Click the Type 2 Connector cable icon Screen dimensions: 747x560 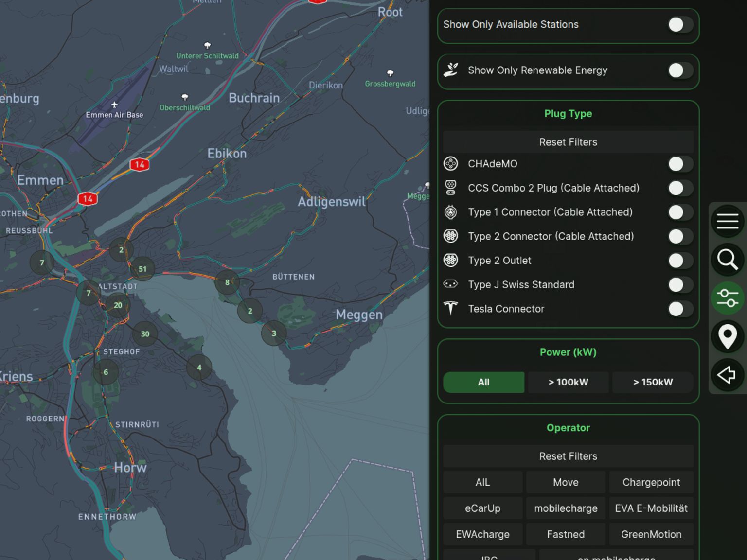(x=451, y=236)
